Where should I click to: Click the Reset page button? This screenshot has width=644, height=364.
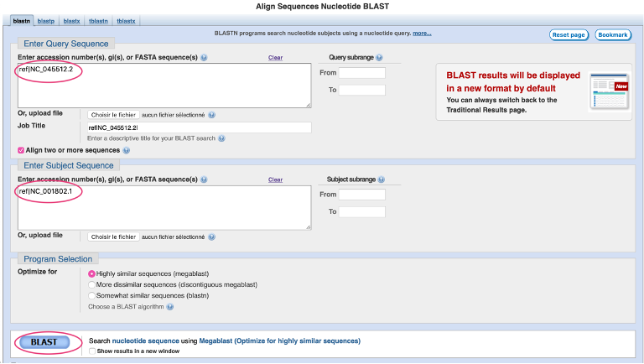[569, 35]
